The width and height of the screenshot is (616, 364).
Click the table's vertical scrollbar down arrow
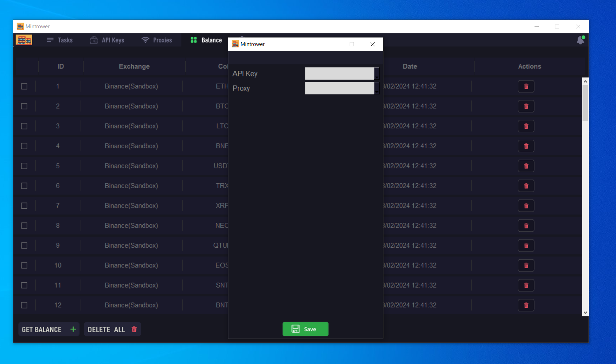point(585,313)
